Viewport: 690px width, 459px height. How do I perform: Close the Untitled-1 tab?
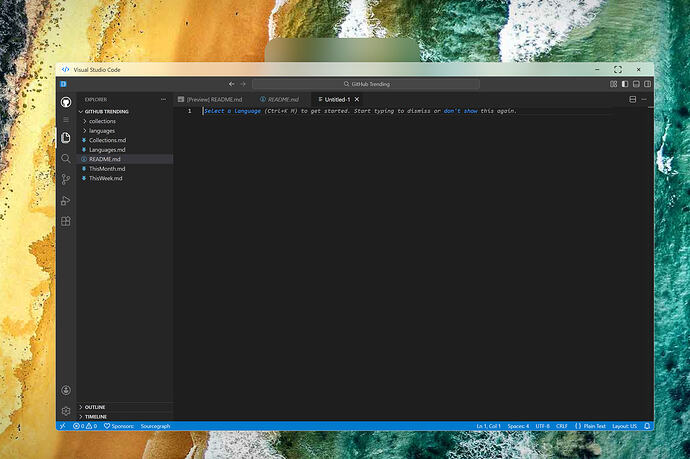[357, 99]
